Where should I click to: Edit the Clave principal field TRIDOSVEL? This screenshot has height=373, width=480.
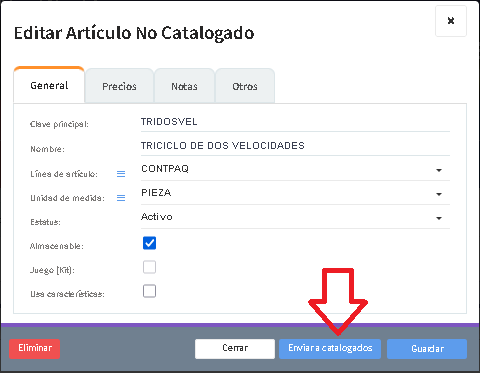point(295,122)
